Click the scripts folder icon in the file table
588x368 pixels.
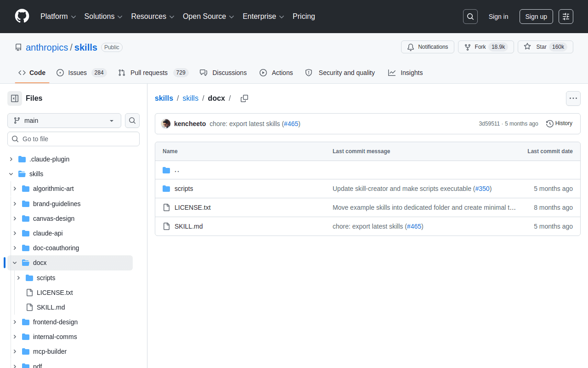(166, 189)
